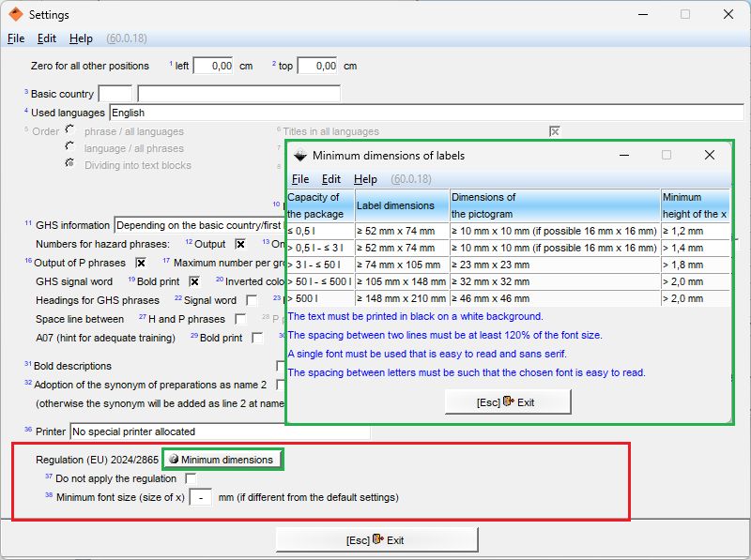
Task: Minimize the Settings window
Action: [643, 14]
